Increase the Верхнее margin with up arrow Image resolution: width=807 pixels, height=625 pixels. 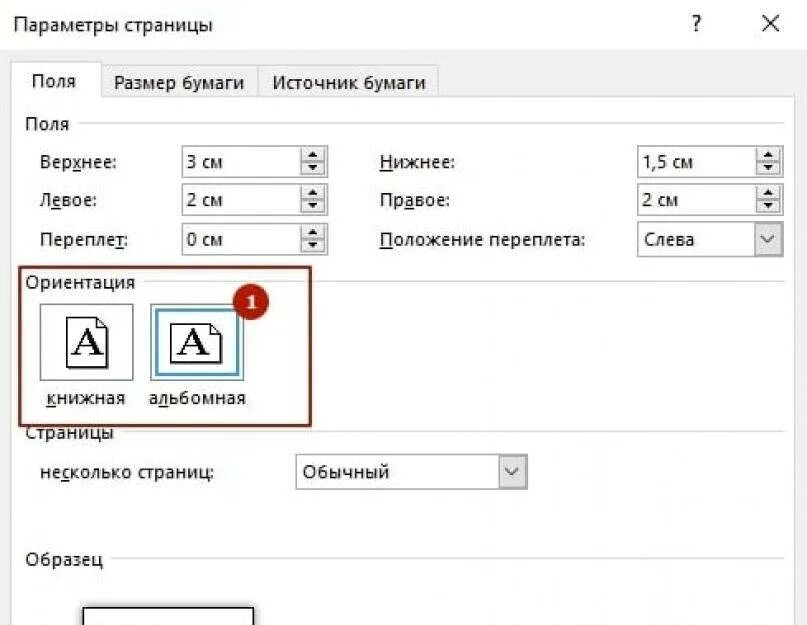tap(313, 154)
